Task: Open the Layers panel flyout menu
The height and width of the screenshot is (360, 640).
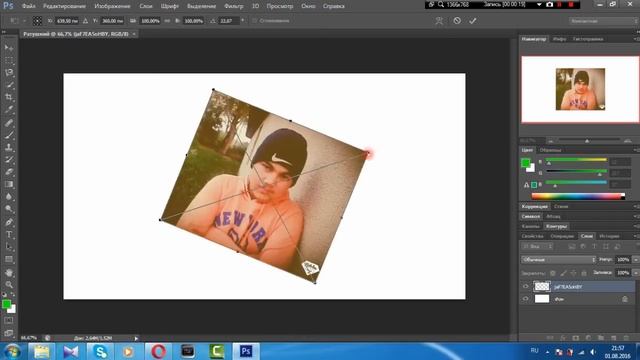Action: point(636,236)
